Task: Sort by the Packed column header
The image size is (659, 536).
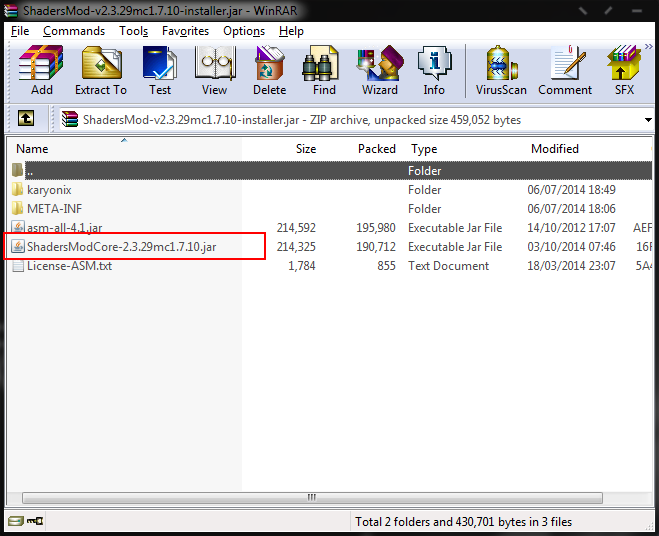Action: [x=377, y=149]
